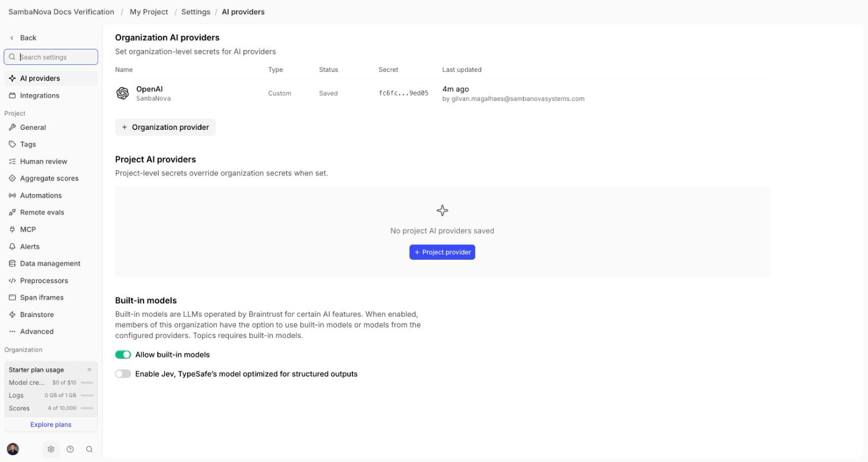The height and width of the screenshot is (462, 868).
Task: Open Brainstore settings
Action: pos(51,315)
